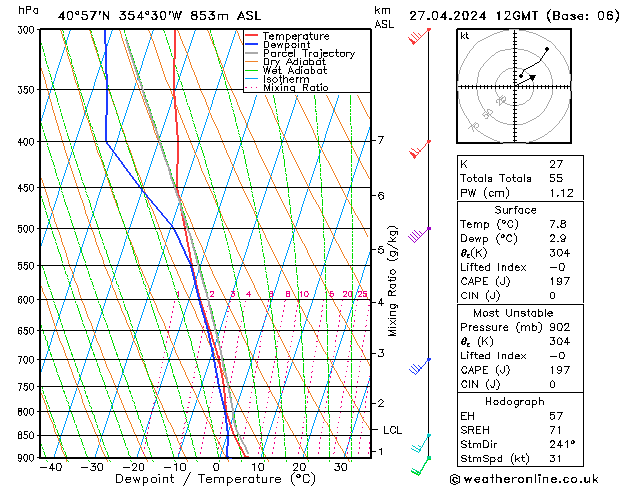Click the 500 hPa pressure axis label
The height and width of the screenshot is (486, 629).
point(26,229)
